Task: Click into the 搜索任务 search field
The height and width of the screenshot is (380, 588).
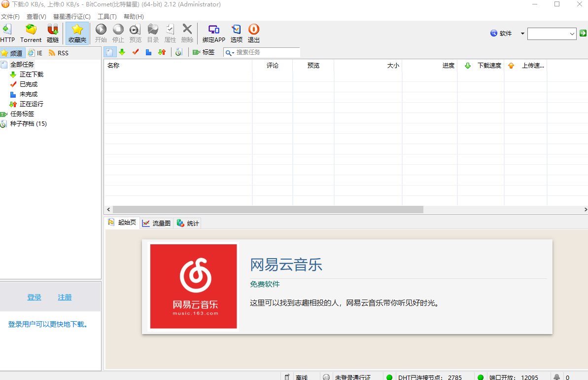Action: coord(267,52)
